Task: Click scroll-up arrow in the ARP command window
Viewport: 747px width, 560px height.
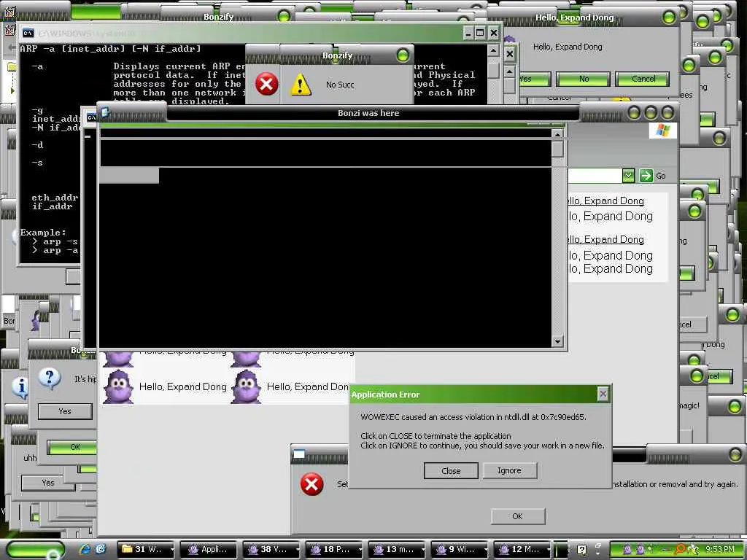Action: (x=494, y=50)
